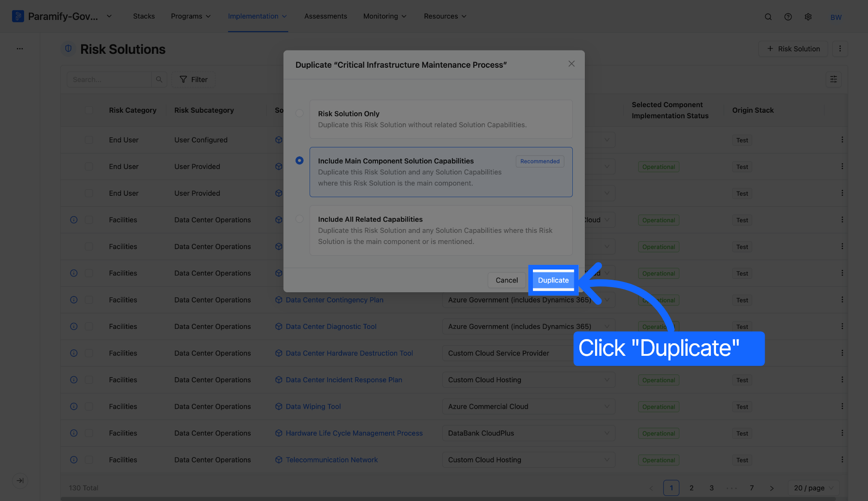Go to page 7 in pagination
This screenshot has height=501, width=868.
point(752,488)
